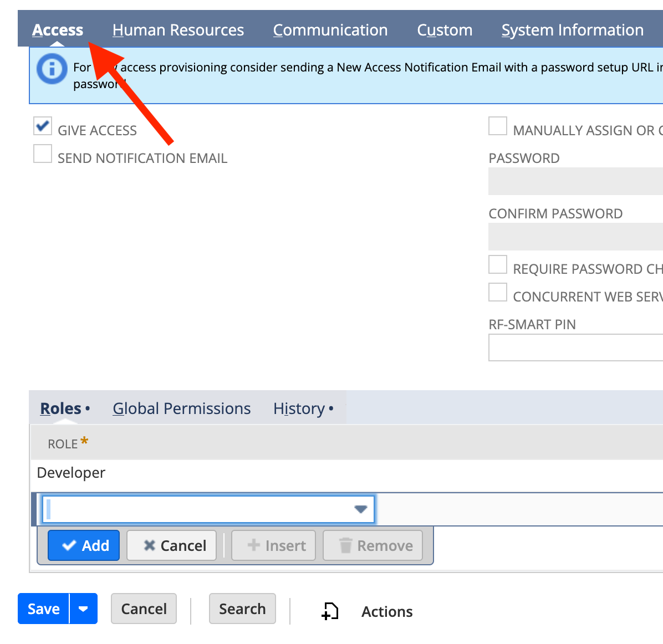Switch to the Access tab
The height and width of the screenshot is (644, 663).
pos(58,30)
